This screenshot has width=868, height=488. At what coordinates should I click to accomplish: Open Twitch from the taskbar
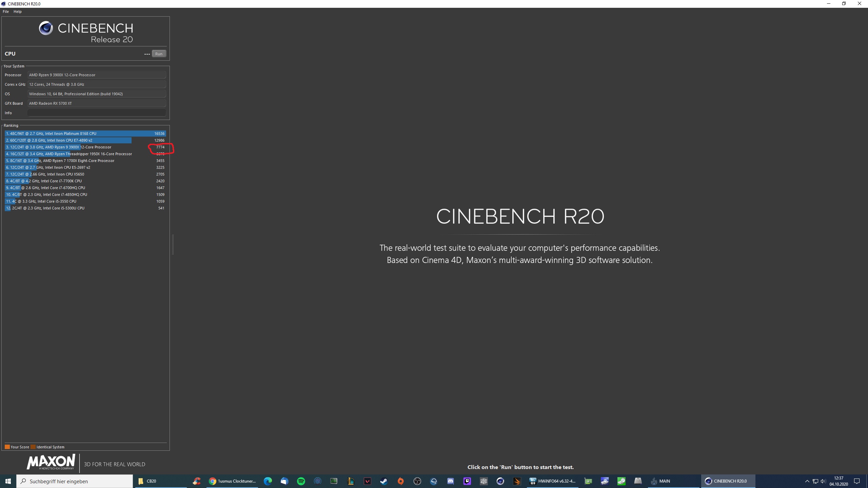(x=467, y=481)
